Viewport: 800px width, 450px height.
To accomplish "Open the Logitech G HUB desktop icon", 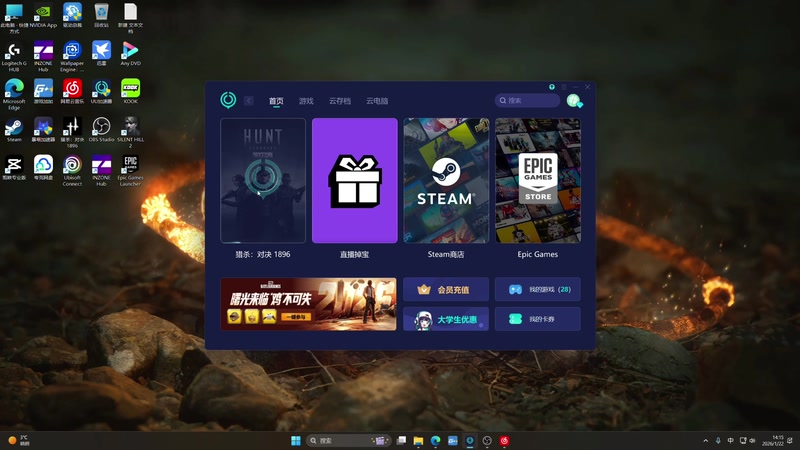I will tap(14, 57).
